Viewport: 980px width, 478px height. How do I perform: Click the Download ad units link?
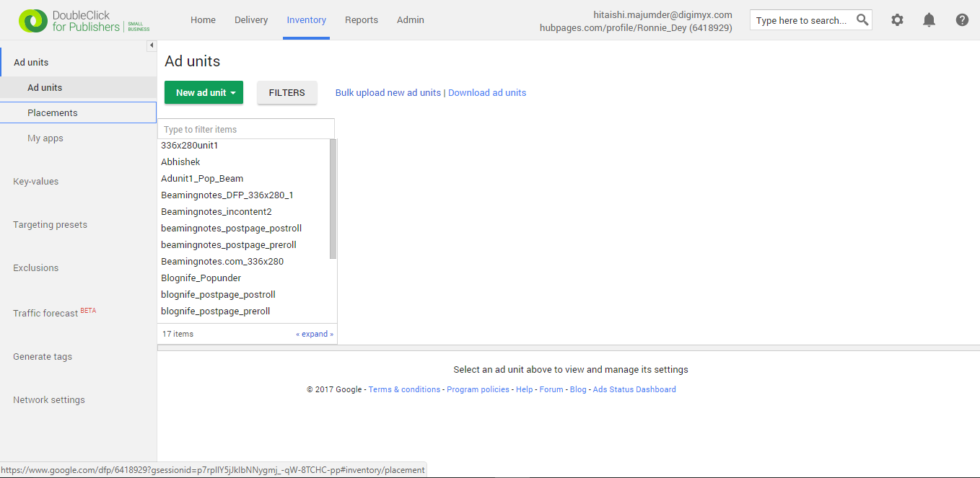pyautogui.click(x=486, y=92)
